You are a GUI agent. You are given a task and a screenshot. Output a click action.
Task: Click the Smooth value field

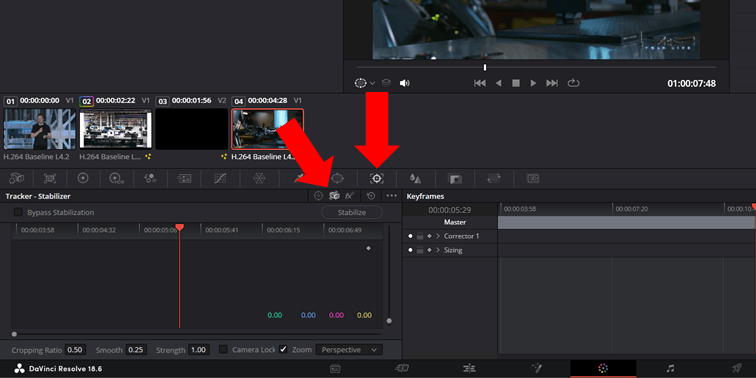pyautogui.click(x=136, y=350)
